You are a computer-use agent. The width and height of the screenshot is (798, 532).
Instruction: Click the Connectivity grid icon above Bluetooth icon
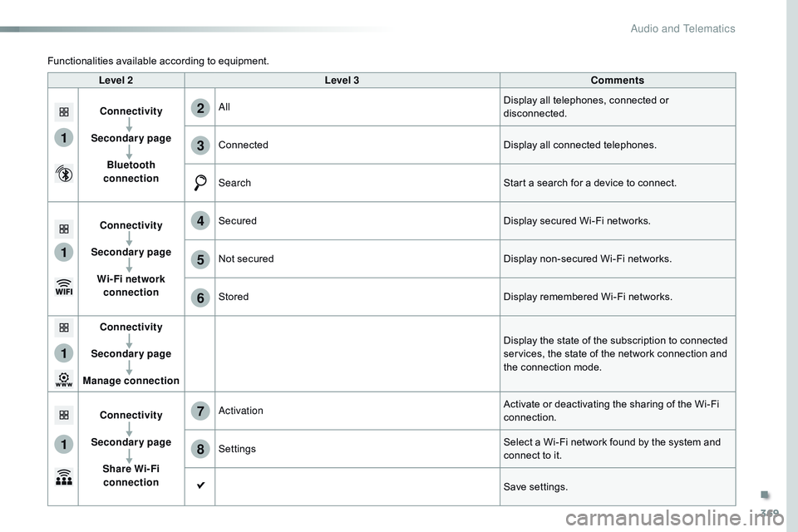pos(63,111)
